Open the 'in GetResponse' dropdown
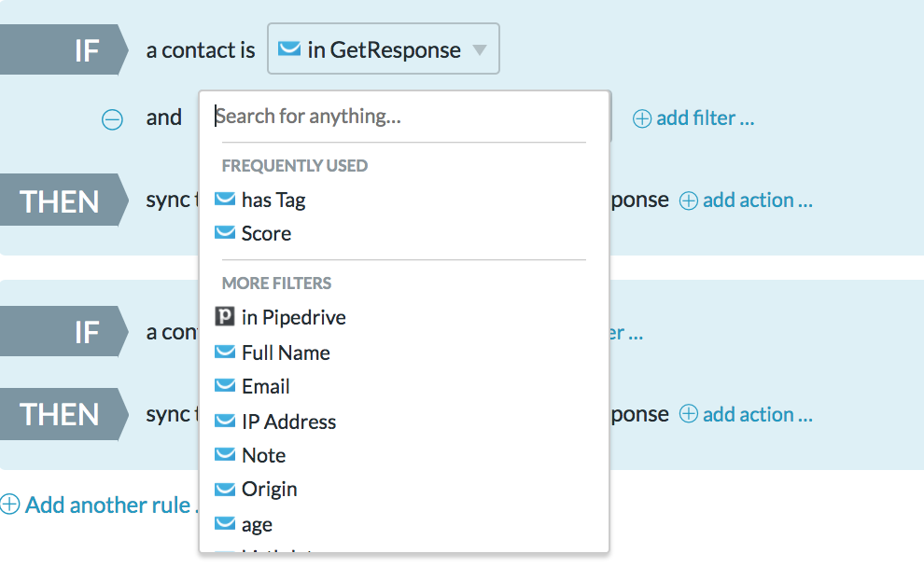 click(x=383, y=48)
